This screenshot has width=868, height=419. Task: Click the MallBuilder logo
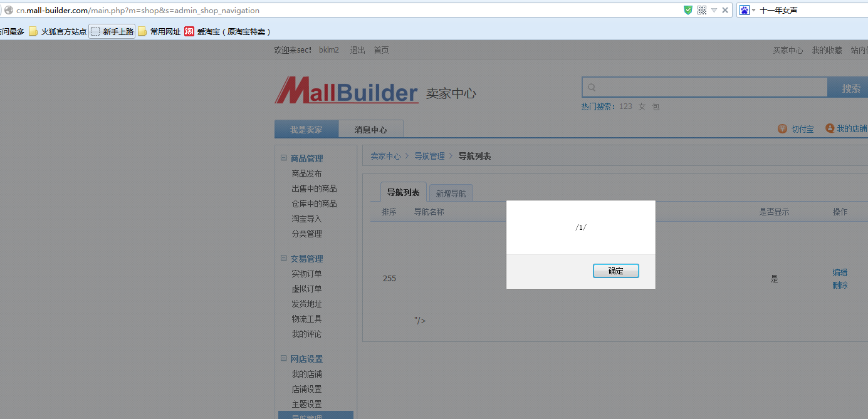click(x=346, y=90)
